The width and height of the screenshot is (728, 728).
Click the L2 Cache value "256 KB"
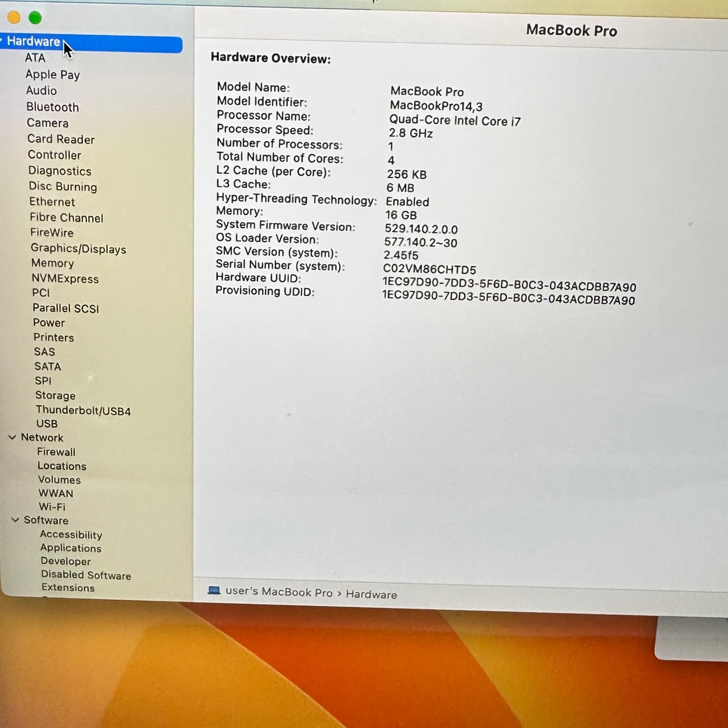pos(407,174)
